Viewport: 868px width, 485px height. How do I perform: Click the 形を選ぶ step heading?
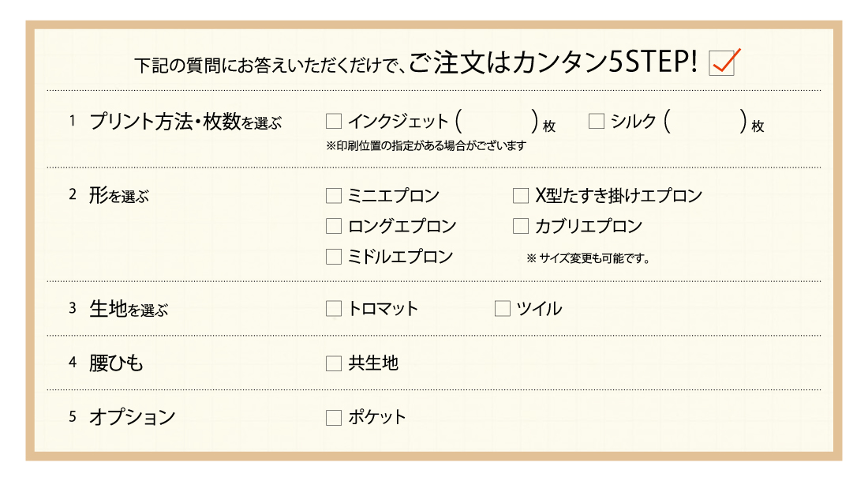[119, 196]
